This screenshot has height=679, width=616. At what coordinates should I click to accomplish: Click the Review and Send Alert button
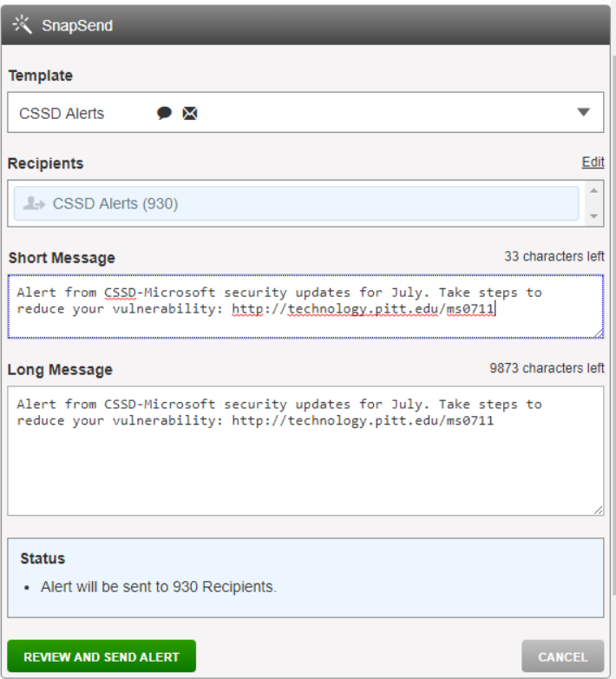[102, 656]
